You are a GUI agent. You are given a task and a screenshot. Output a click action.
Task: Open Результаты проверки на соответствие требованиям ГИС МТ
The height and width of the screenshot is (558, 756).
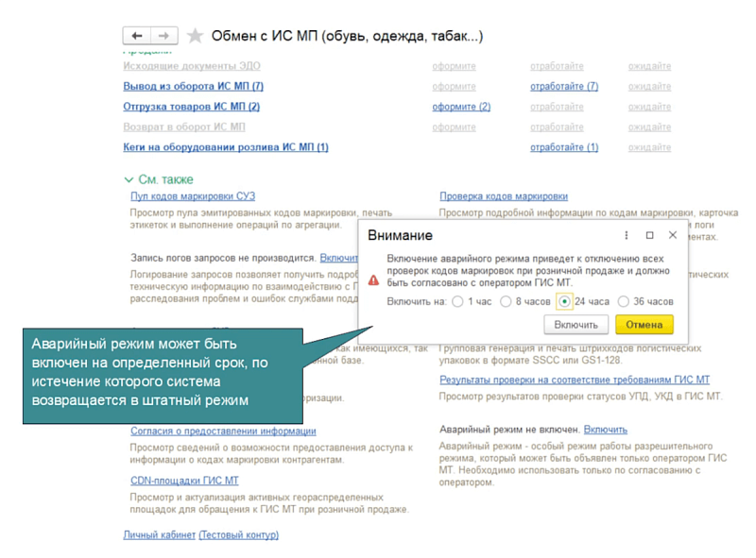(575, 380)
